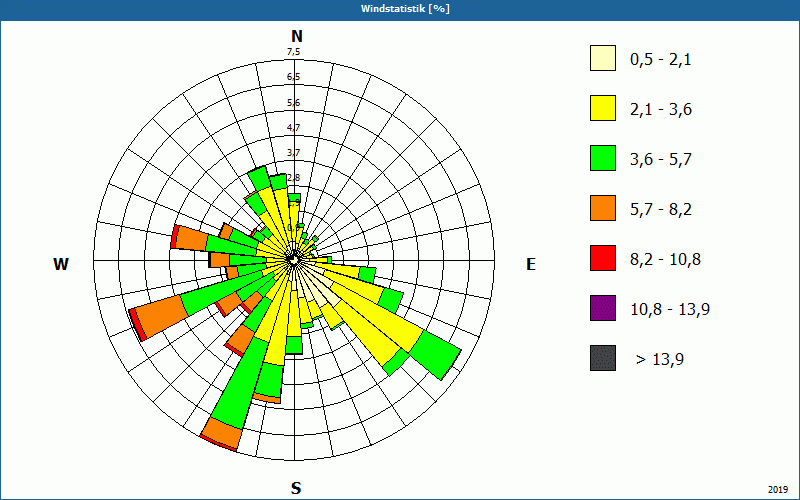Click the orange 5,7 - 8,2 legend swatch
800x500 pixels.
pyautogui.click(x=603, y=208)
